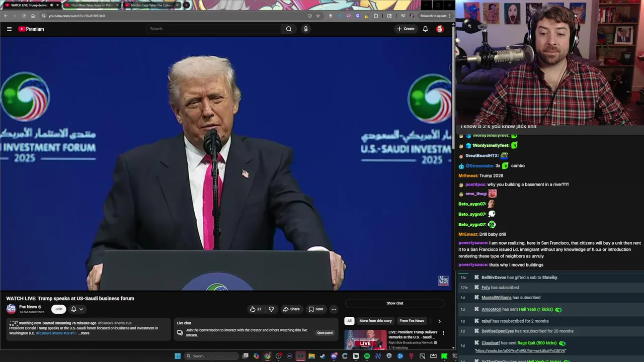Screen dimensions: 644x362
Task: Open browser extensions puzzle icon
Action: [375, 16]
